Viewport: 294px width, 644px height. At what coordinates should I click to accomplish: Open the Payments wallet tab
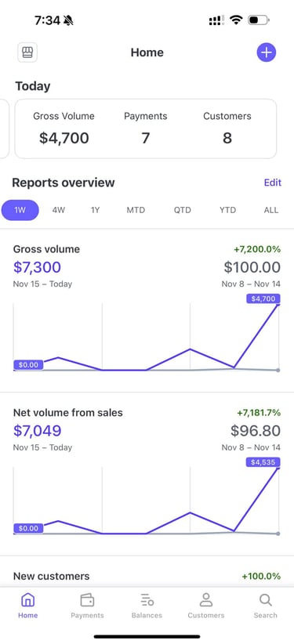[x=87, y=600]
